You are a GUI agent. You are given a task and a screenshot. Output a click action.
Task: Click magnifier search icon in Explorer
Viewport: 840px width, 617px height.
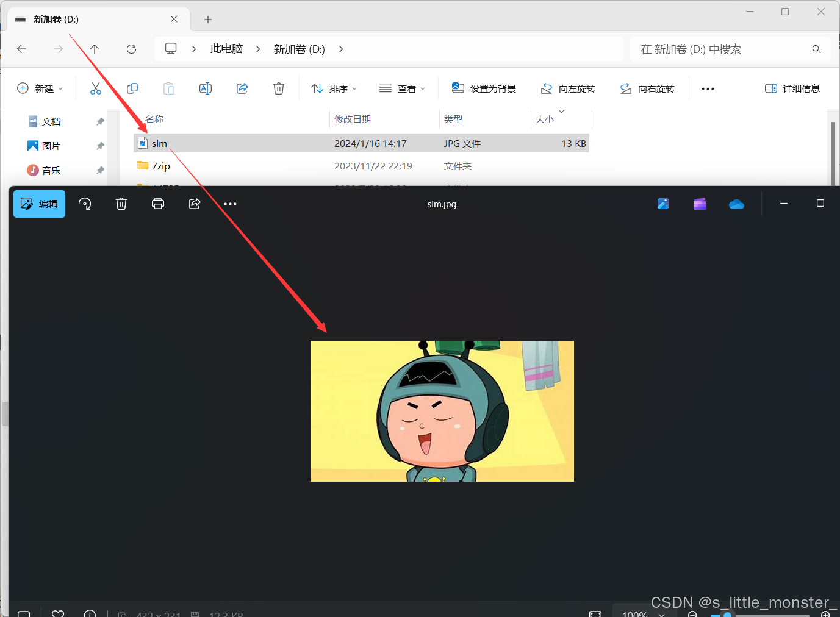[816, 49]
